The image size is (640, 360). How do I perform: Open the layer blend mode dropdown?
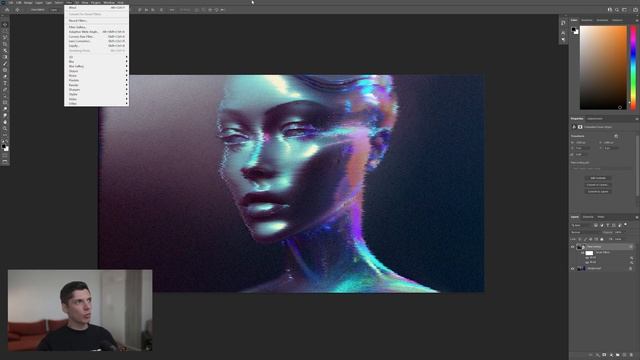pos(586,232)
